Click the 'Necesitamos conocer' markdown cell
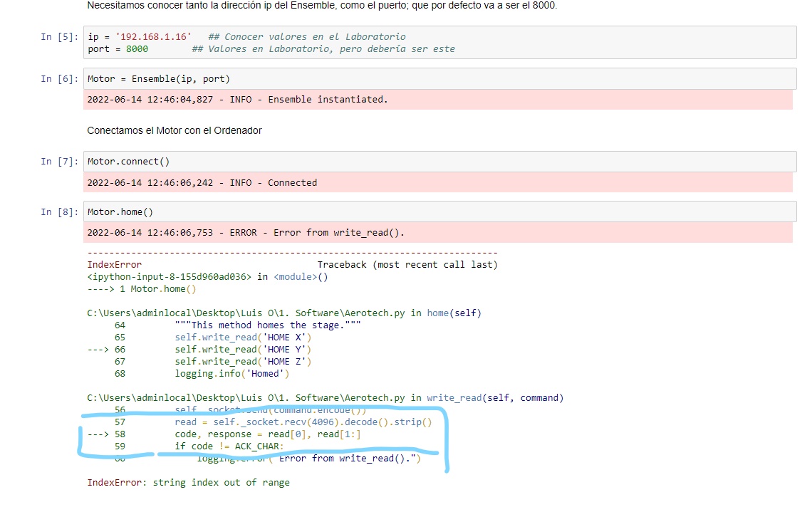Viewport: 812px width, 507px height. (x=321, y=6)
